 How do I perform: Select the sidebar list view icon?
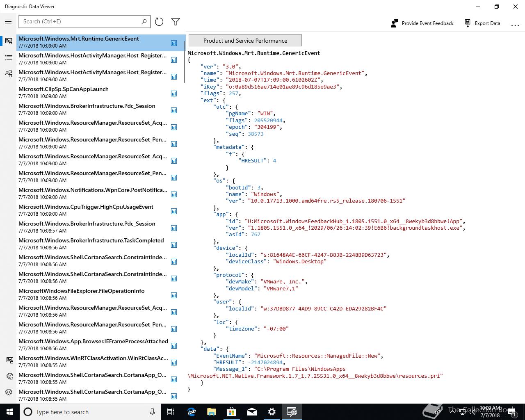9,57
